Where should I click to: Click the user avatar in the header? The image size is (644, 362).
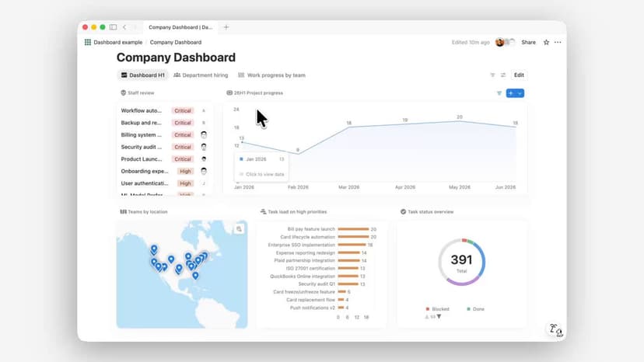(x=500, y=42)
